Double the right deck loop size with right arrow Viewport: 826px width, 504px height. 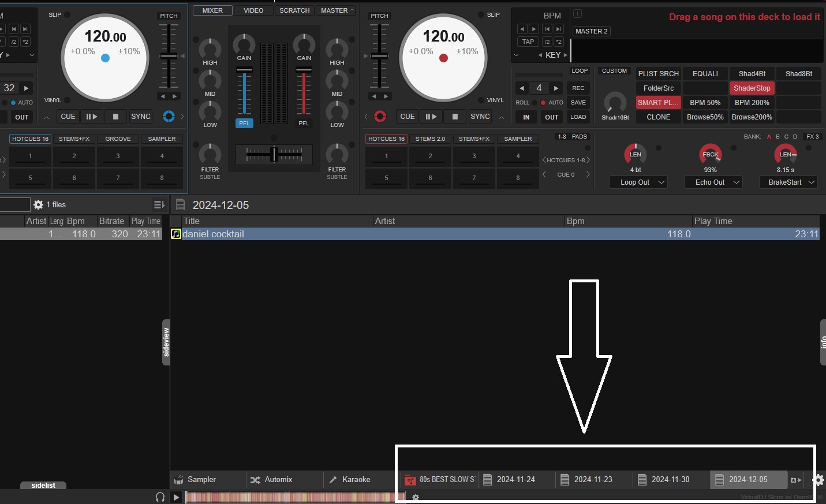coord(556,88)
